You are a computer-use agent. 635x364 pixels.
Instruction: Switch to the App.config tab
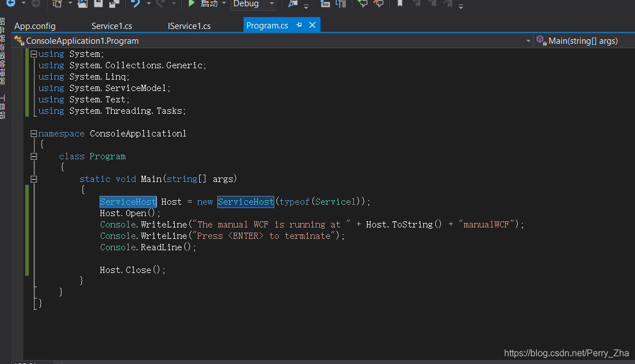pyautogui.click(x=35, y=26)
